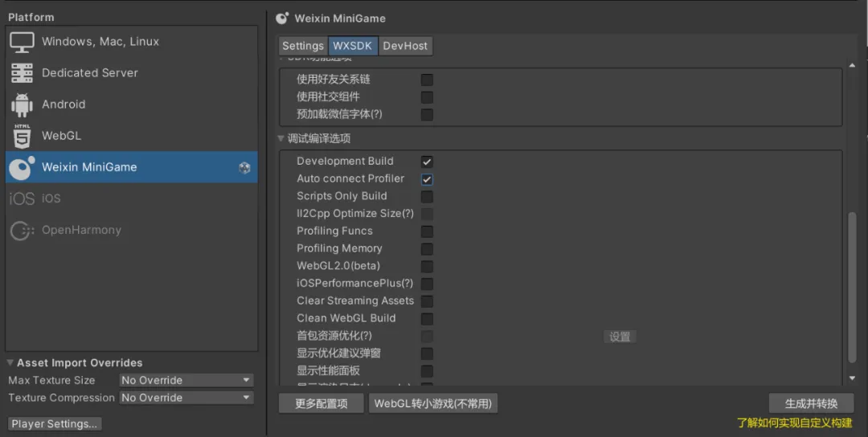Image resolution: width=868 pixels, height=437 pixels.
Task: Click the 更多配置项 button
Action: coord(321,403)
